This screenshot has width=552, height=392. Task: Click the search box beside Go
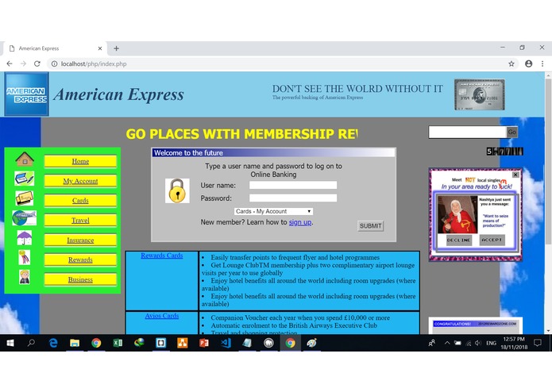(x=467, y=133)
